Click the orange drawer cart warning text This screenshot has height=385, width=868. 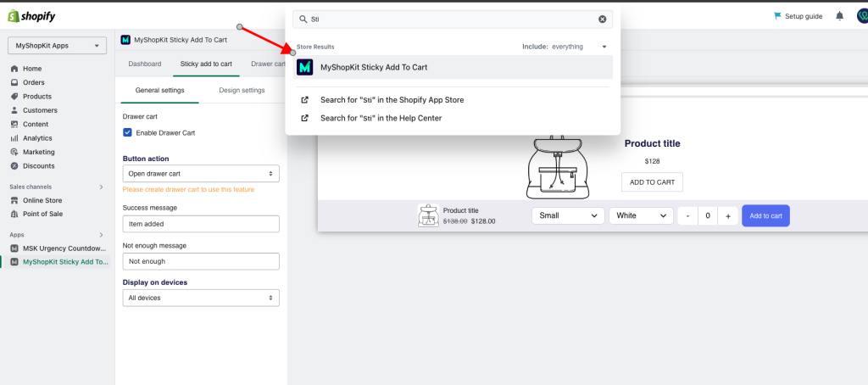pyautogui.click(x=189, y=189)
